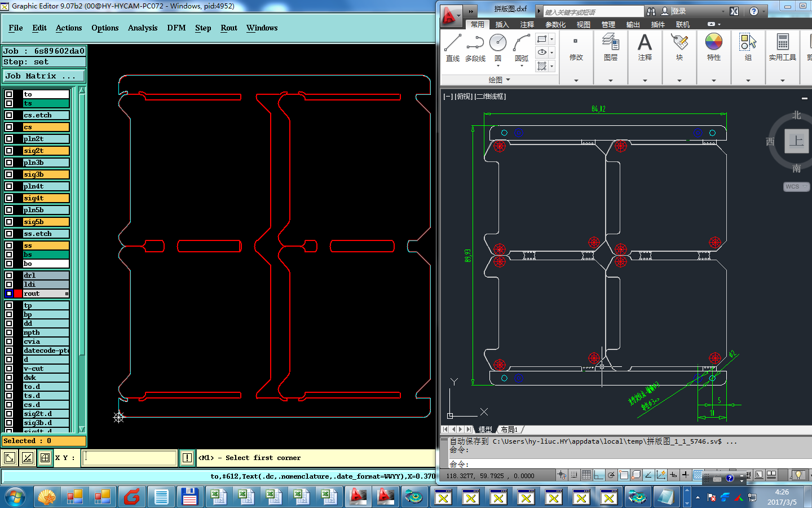
Task: Open the hatch tool dropdown arrow
Action: coord(552,66)
